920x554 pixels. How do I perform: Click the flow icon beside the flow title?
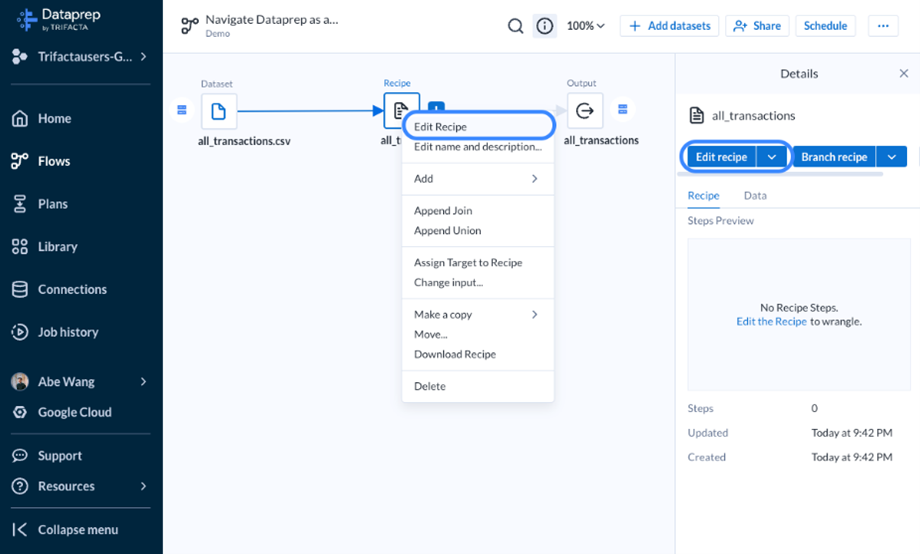tap(190, 26)
